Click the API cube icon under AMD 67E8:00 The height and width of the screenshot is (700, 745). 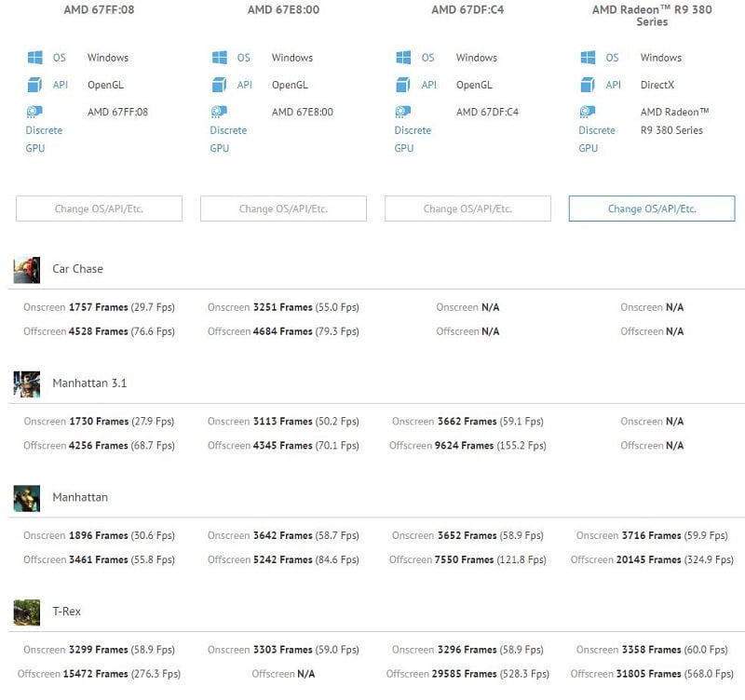tap(219, 85)
